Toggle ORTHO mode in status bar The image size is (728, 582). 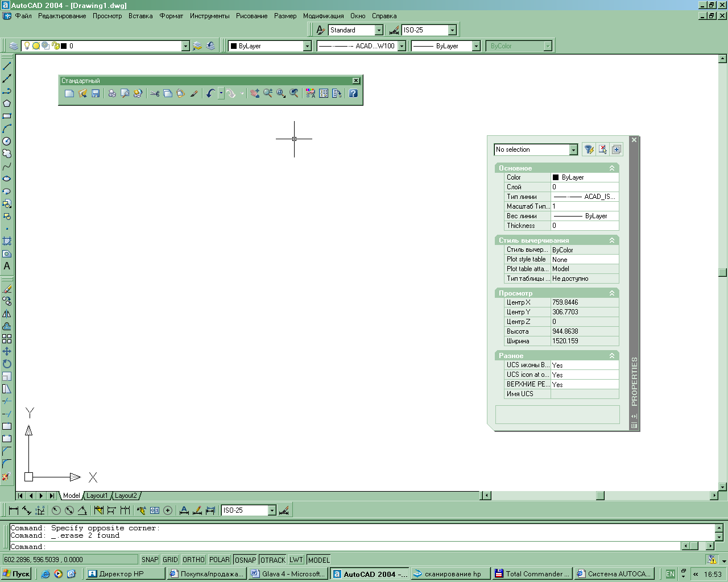tap(193, 560)
